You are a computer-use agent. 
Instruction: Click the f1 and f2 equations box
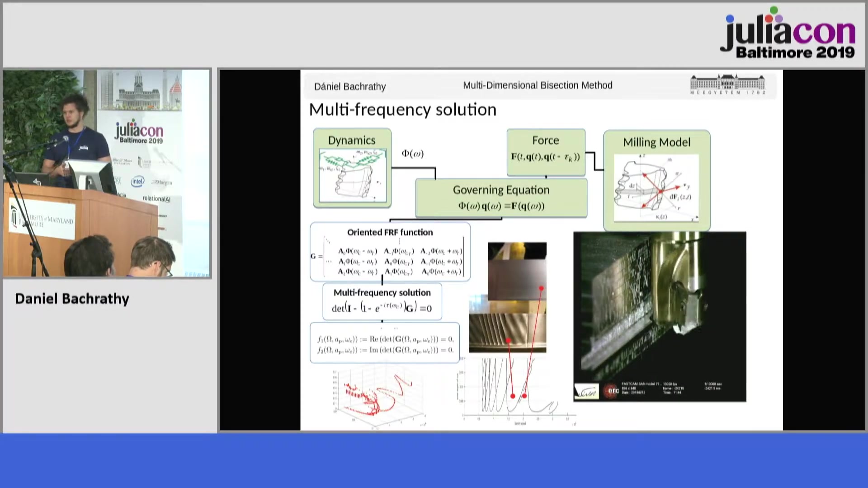tap(385, 343)
